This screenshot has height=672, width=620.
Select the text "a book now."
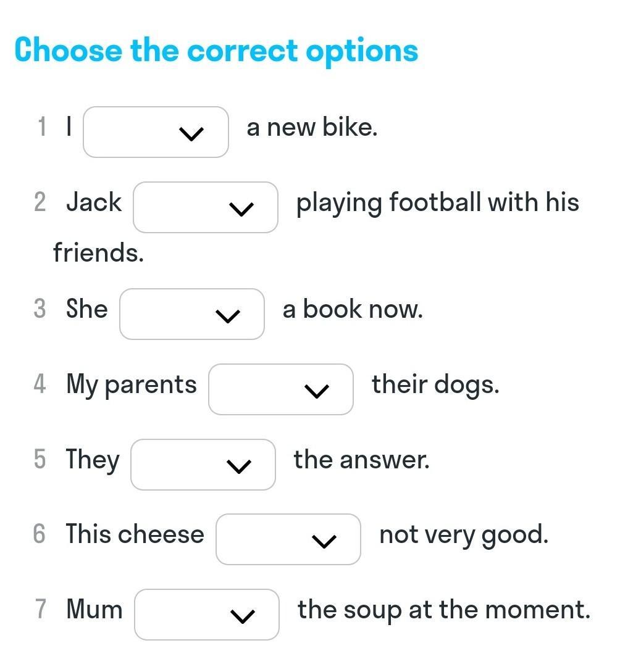[x=353, y=309]
